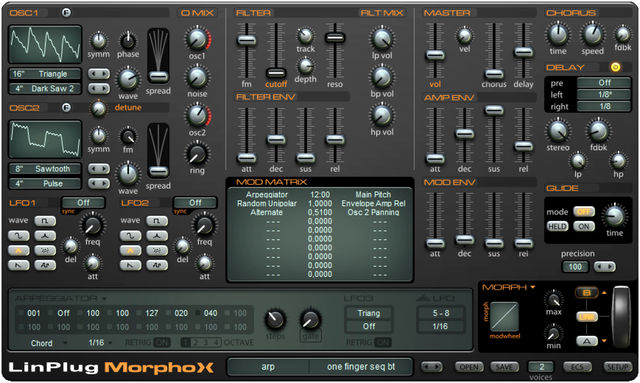640x383 pixels.
Task: Open the MORPH section dropdown arrow
Action: pyautogui.click(x=533, y=287)
